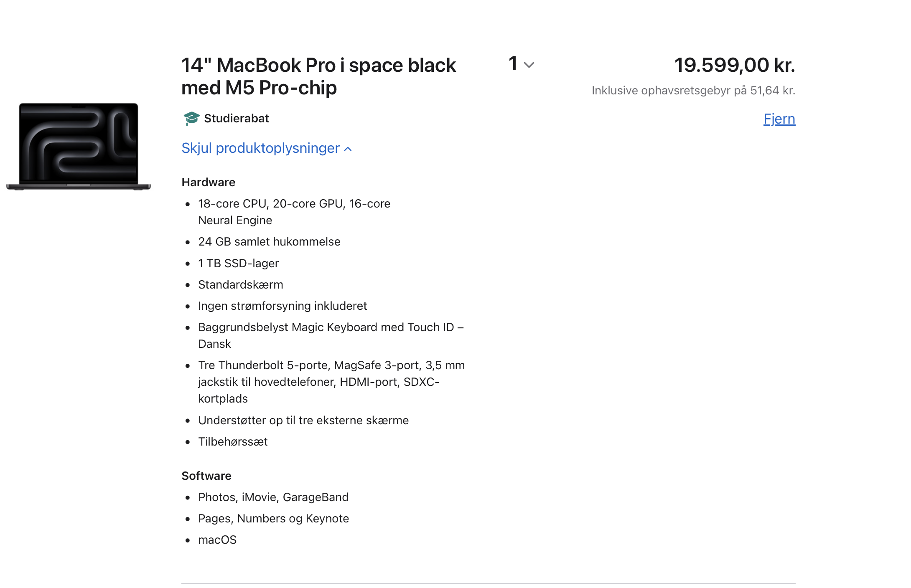Click the 1 TB SSD-lager item
Screen dimensions: 911x588
pyautogui.click(x=238, y=264)
